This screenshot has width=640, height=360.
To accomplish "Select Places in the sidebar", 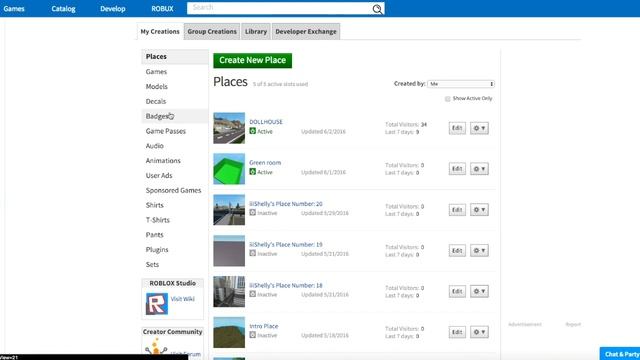I will pyautogui.click(x=175, y=57).
